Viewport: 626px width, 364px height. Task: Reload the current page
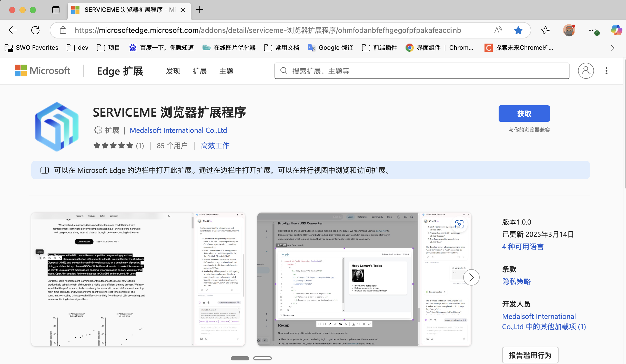[35, 30]
